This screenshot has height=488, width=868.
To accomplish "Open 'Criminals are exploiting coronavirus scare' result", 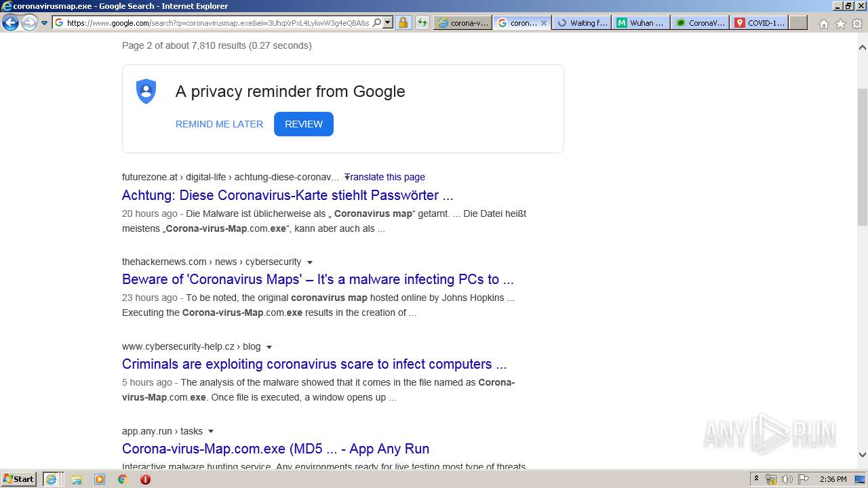I will [x=314, y=364].
